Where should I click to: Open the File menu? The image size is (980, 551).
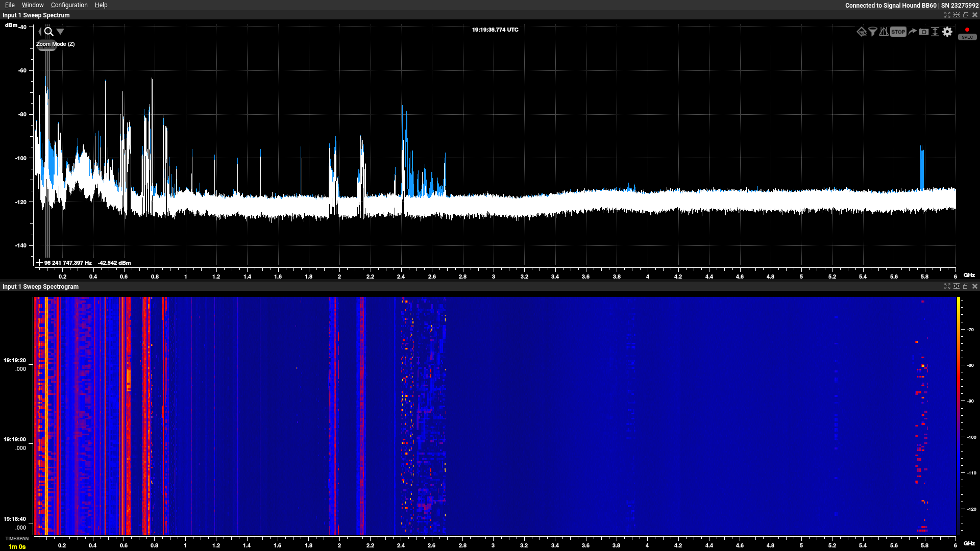point(10,5)
